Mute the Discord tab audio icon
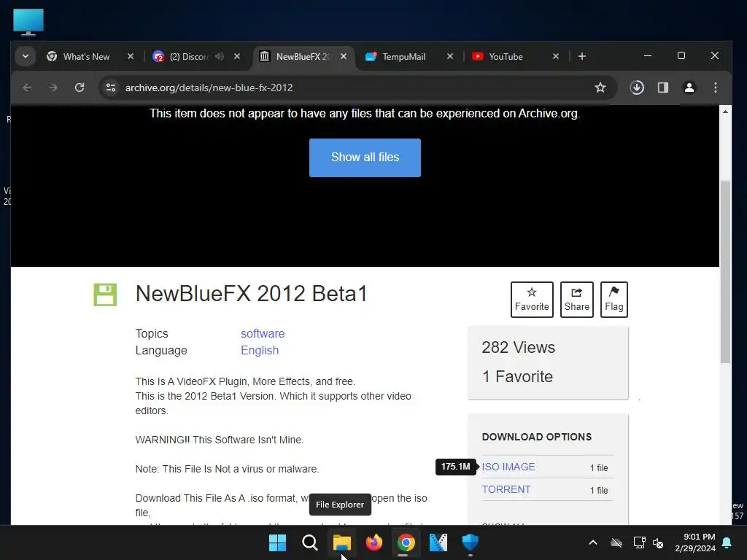The width and height of the screenshot is (747, 560). [x=219, y=56]
